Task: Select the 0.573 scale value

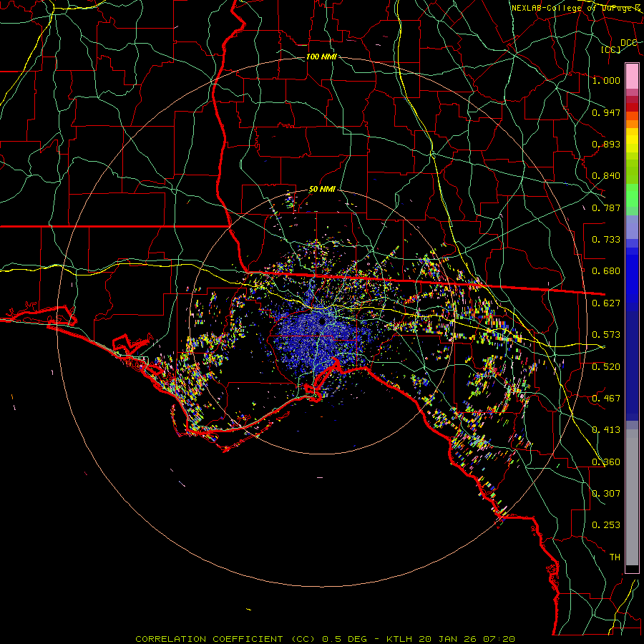Action: click(606, 335)
